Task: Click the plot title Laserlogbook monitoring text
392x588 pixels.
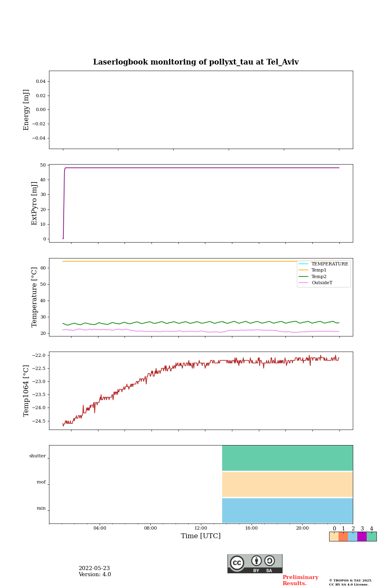Action: coord(196,62)
